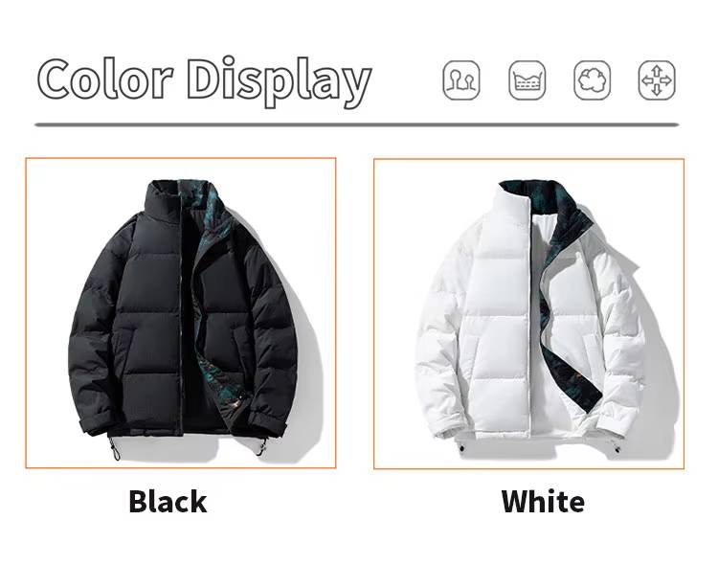Click the four-way stretch arrows icon
718x588 pixels.
click(x=657, y=80)
